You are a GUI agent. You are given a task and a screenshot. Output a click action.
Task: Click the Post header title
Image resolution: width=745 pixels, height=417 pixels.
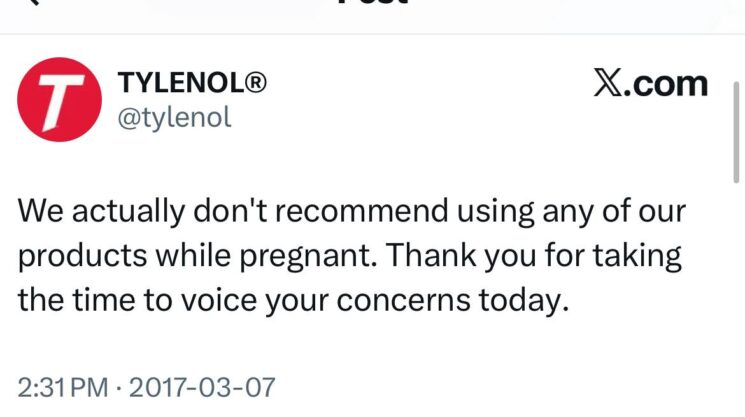pyautogui.click(x=372, y=3)
